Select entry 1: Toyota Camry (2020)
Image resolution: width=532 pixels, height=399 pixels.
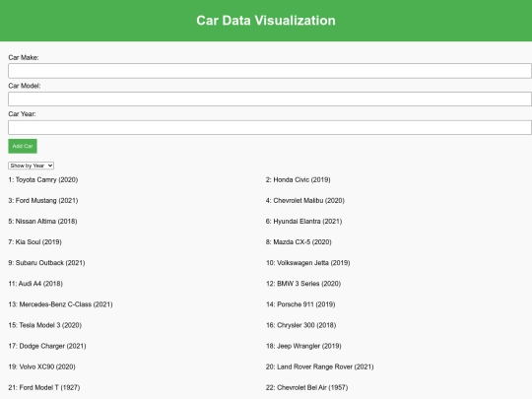[43, 180]
